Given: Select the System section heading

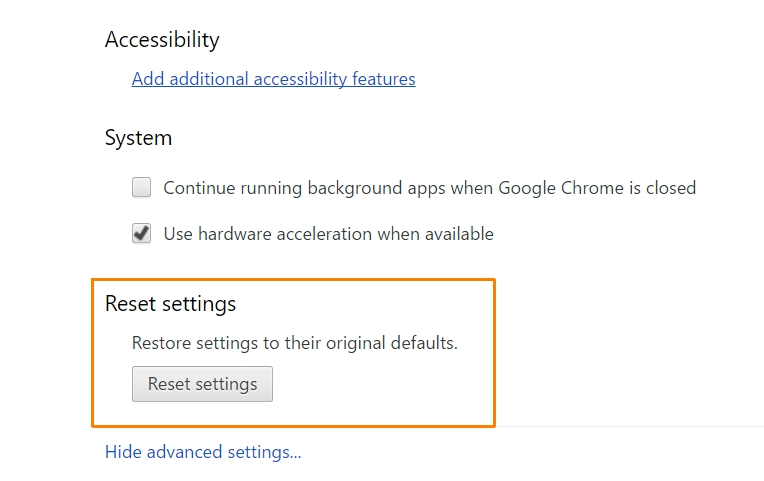Looking at the screenshot, I should point(138,138).
